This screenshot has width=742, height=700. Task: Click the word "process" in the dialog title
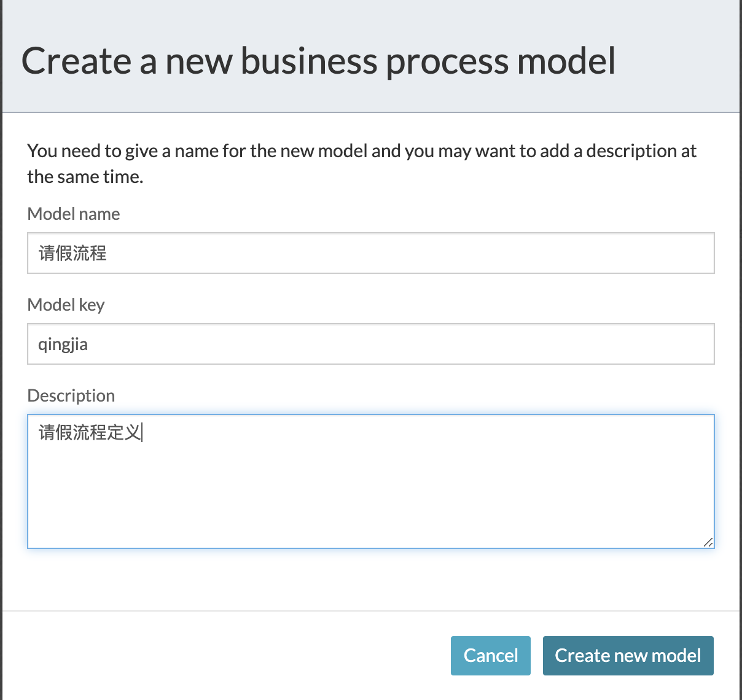click(447, 63)
